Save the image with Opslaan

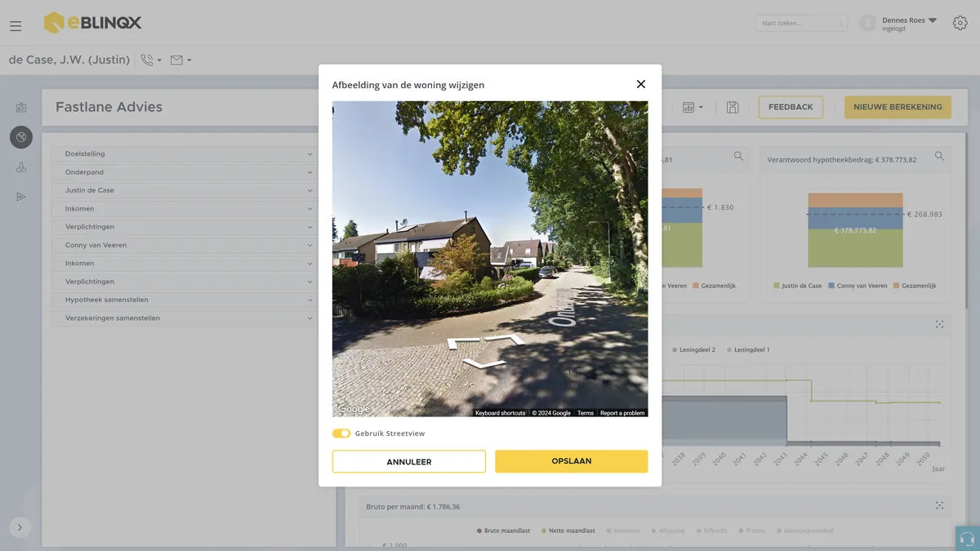point(572,461)
